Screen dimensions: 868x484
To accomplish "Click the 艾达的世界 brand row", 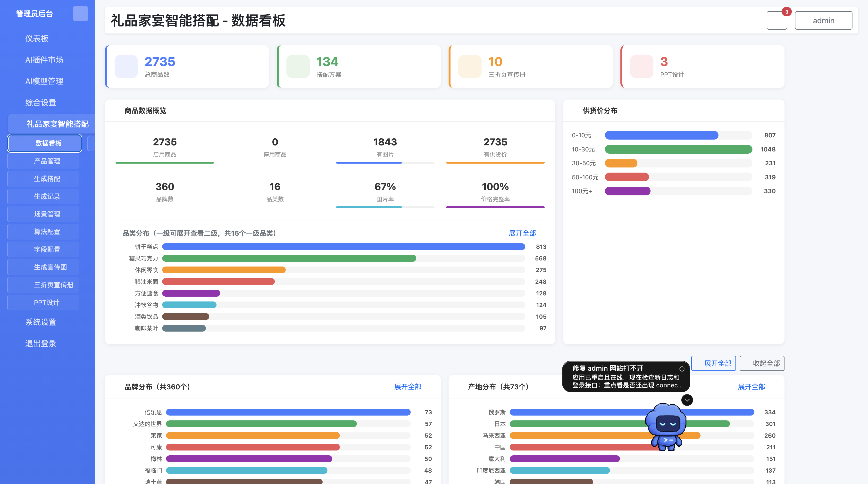I will point(282,424).
